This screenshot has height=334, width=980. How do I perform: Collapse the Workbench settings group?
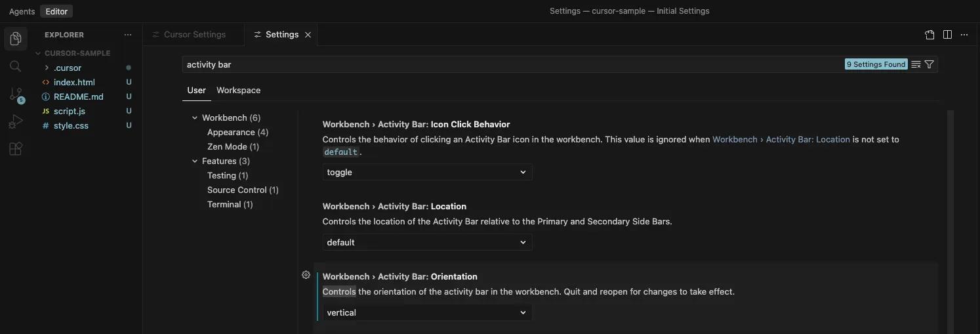[x=195, y=118]
